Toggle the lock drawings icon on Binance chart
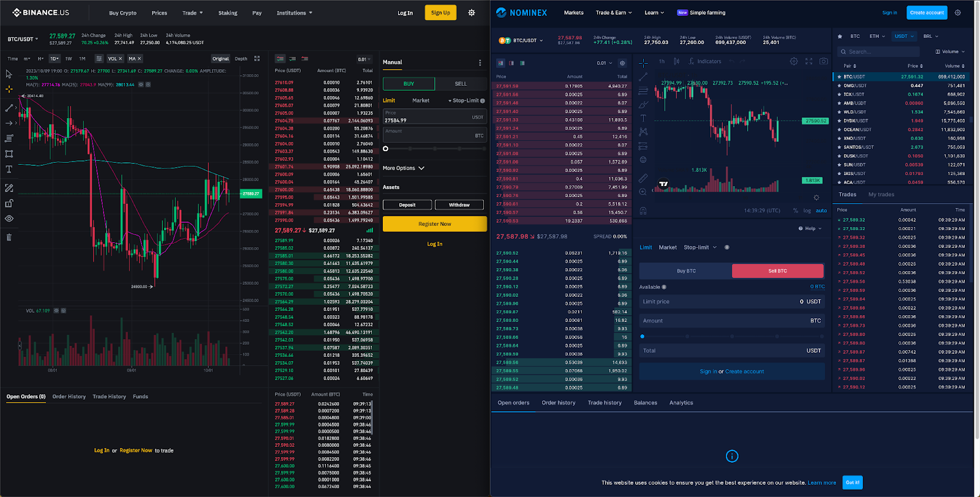This screenshot has height=497, width=980. (x=9, y=203)
